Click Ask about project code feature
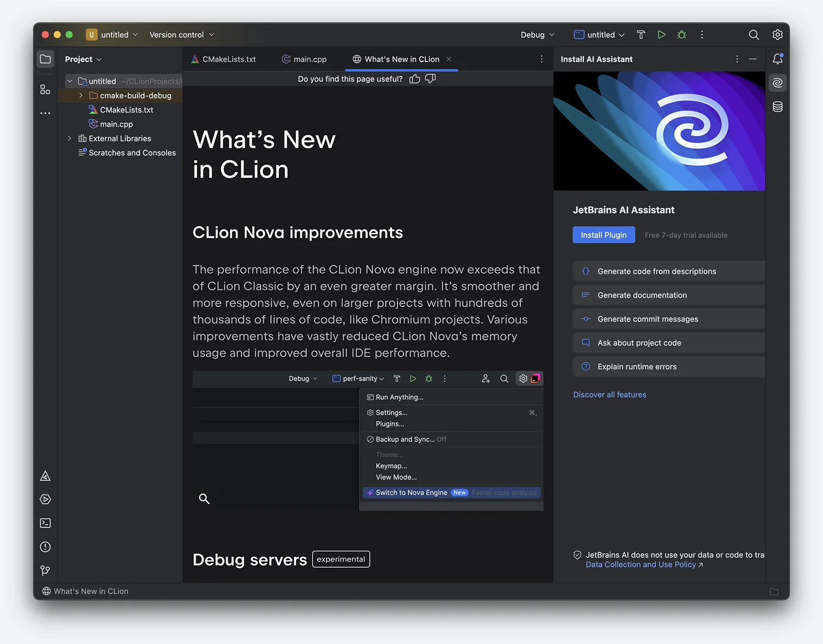The width and height of the screenshot is (823, 644). pos(669,343)
